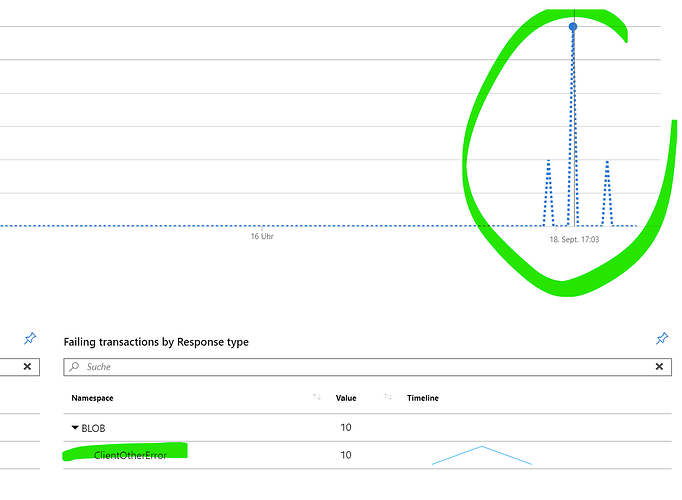Image resolution: width=682 pixels, height=500 pixels.
Task: Click the Timeline column header
Action: click(422, 398)
